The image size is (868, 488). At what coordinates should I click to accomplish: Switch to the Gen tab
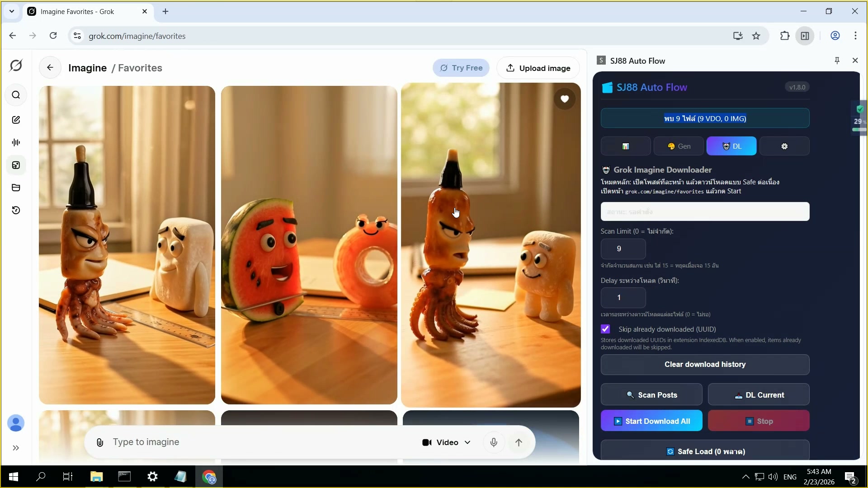click(x=679, y=146)
